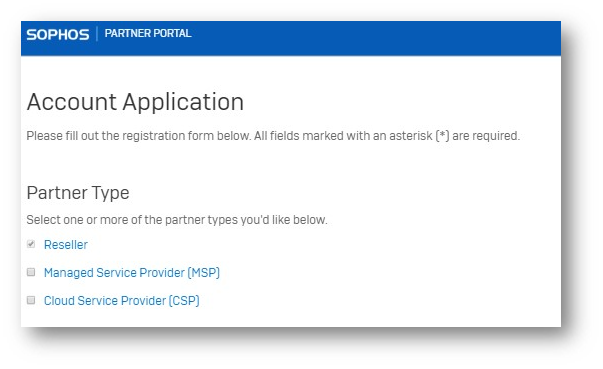This screenshot has height=369, width=603.
Task: Click the registration form instruction paragraph
Action: (x=273, y=136)
